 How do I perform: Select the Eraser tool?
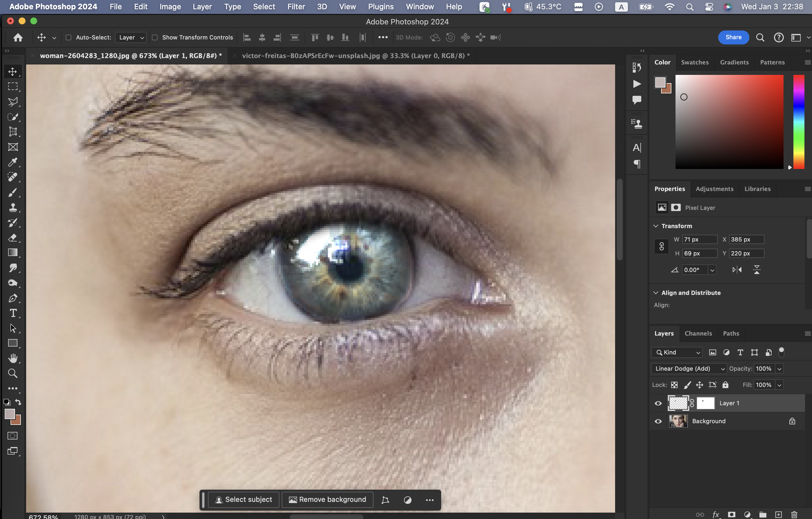(13, 238)
